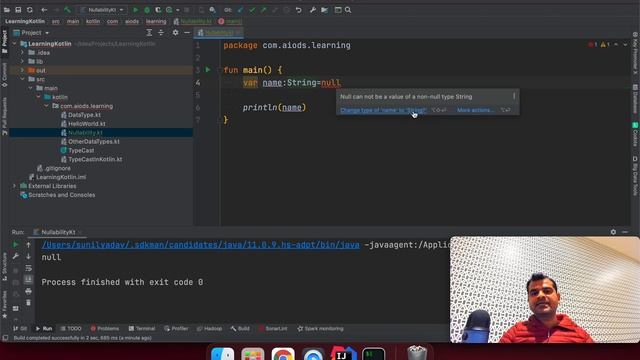The image size is (640, 360).
Task: Open the TODO tool window tab
Action: [71, 329]
